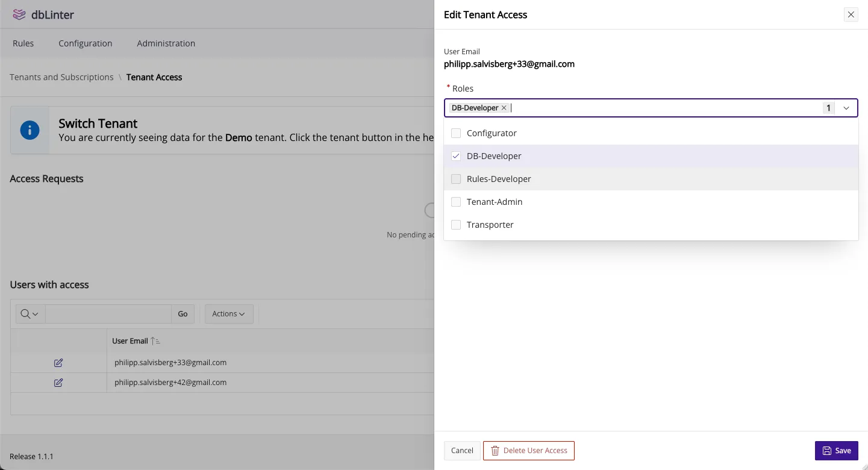868x470 pixels.
Task: Remove the DB-Developer chip via its X icon
Action: coord(504,107)
